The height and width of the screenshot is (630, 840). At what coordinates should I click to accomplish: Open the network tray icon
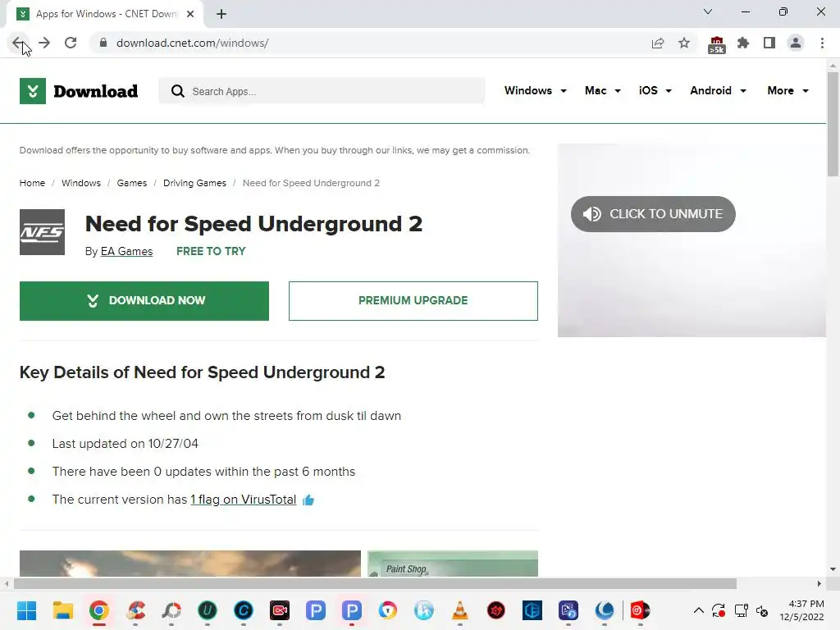[742, 610]
